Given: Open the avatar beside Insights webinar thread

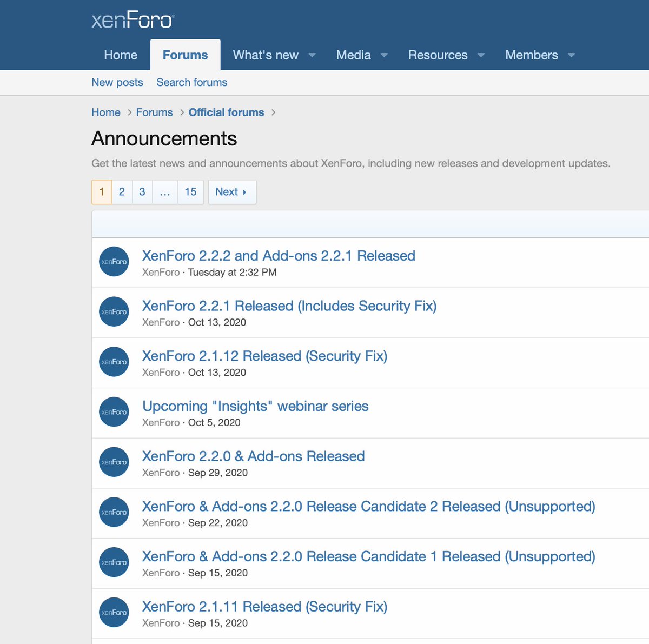Looking at the screenshot, I should coord(114,412).
